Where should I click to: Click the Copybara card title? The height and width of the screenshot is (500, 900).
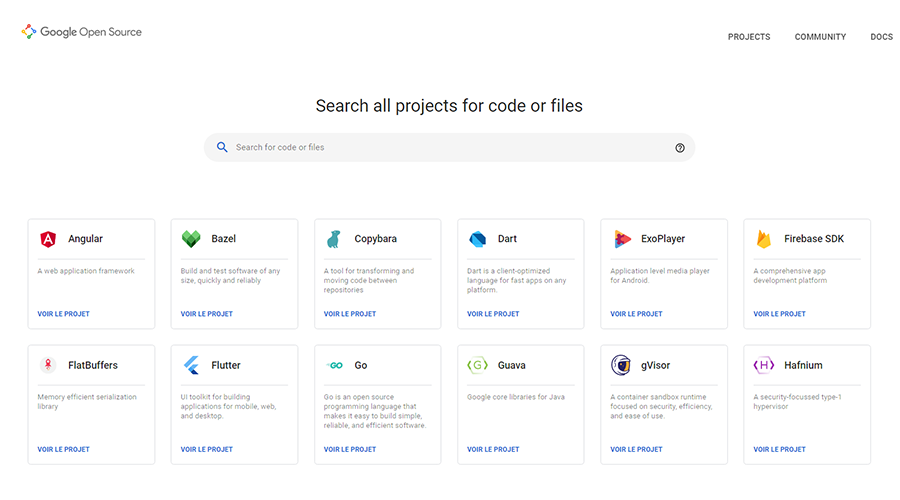point(375,239)
